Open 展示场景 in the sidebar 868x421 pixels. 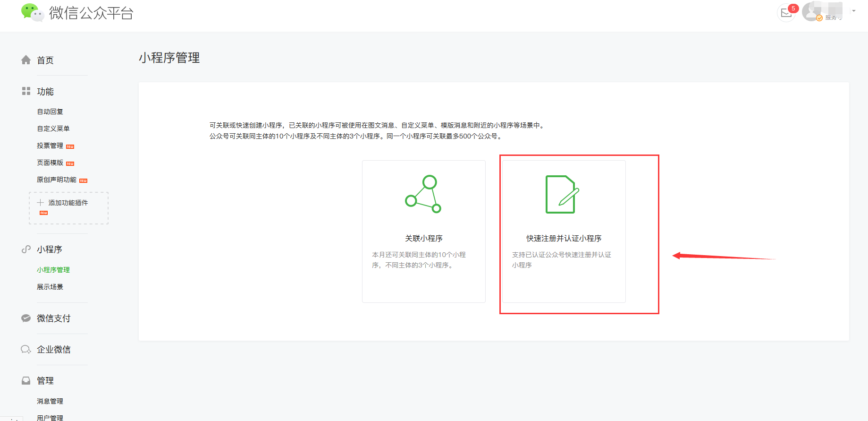click(50, 287)
